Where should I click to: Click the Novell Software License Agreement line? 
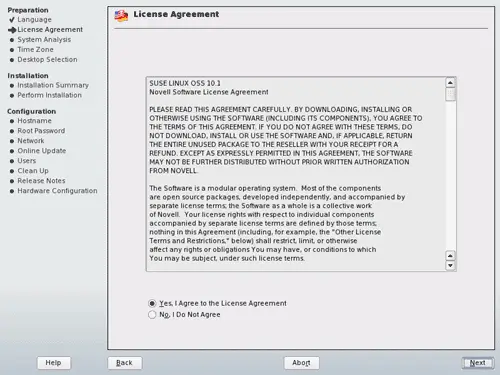coord(209,92)
